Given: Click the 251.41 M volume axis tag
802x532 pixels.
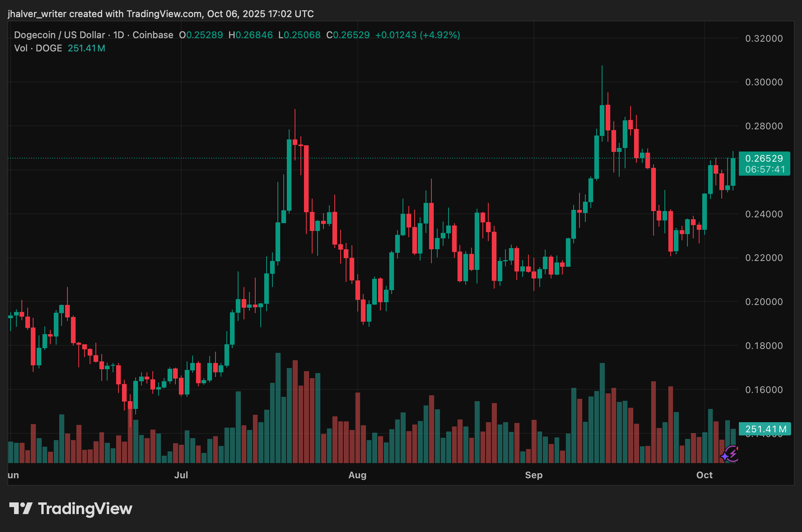Looking at the screenshot, I should 765,429.
